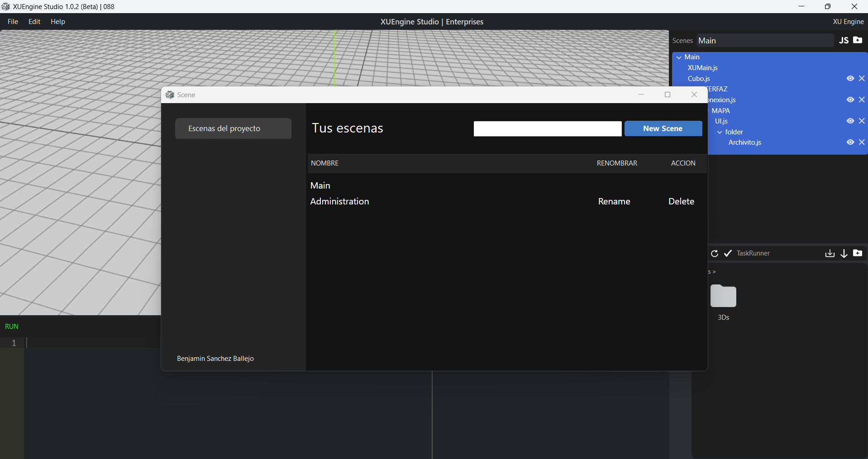Screen dimensions: 868x459
Task: Remove Cubo.js using its X icon
Action: (862, 79)
